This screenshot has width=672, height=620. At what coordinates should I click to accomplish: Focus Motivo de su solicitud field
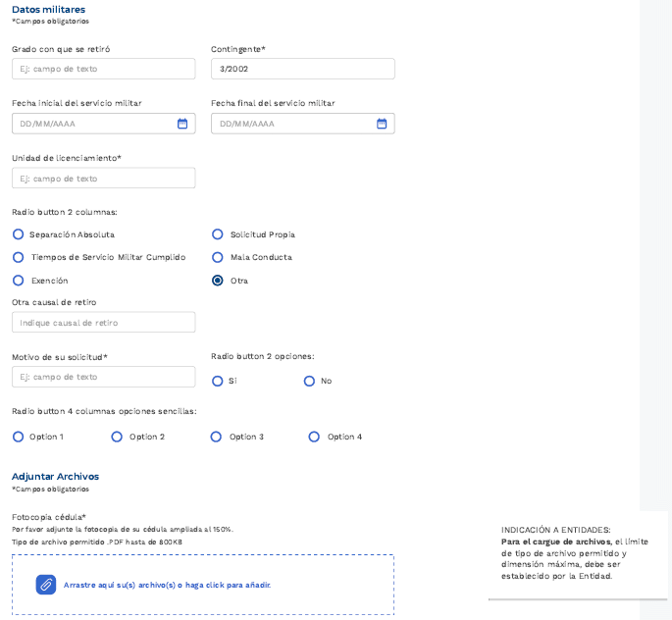(x=103, y=377)
